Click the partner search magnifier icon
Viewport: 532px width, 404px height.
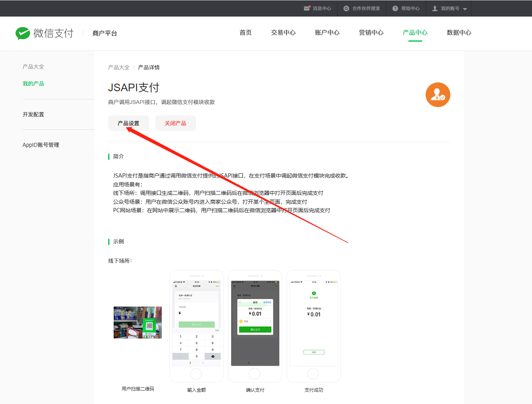pyautogui.click(x=346, y=8)
